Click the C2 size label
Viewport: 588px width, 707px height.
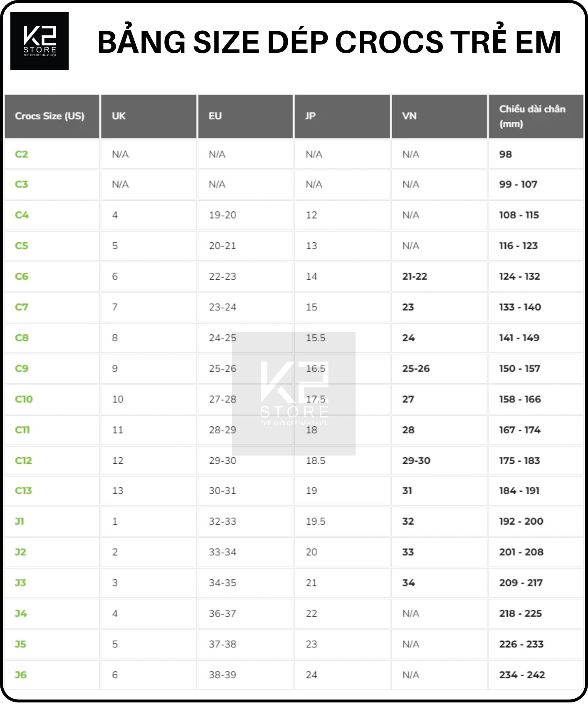click(x=22, y=154)
